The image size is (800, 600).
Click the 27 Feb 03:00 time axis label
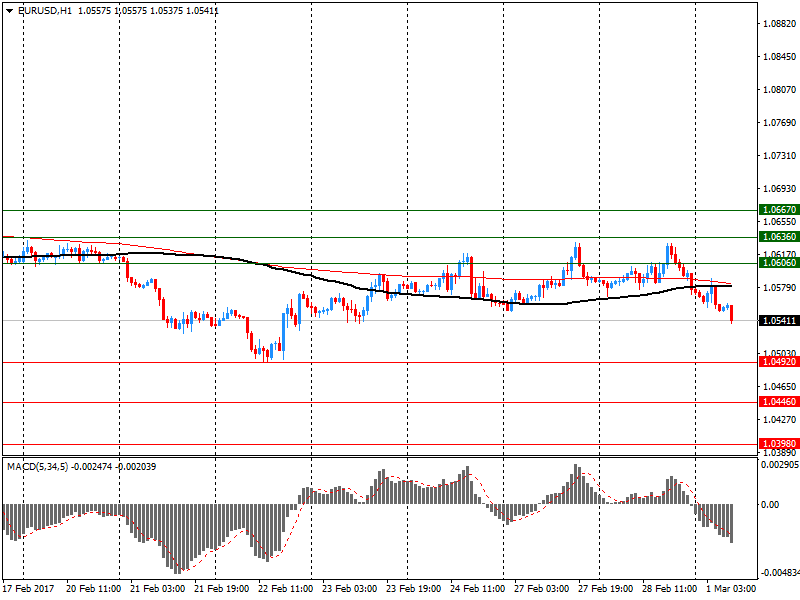(x=541, y=588)
